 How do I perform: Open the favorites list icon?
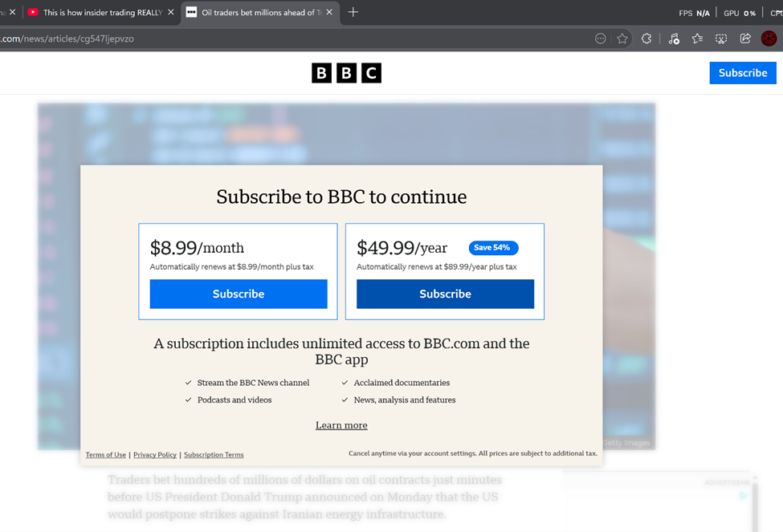pyautogui.click(x=697, y=39)
